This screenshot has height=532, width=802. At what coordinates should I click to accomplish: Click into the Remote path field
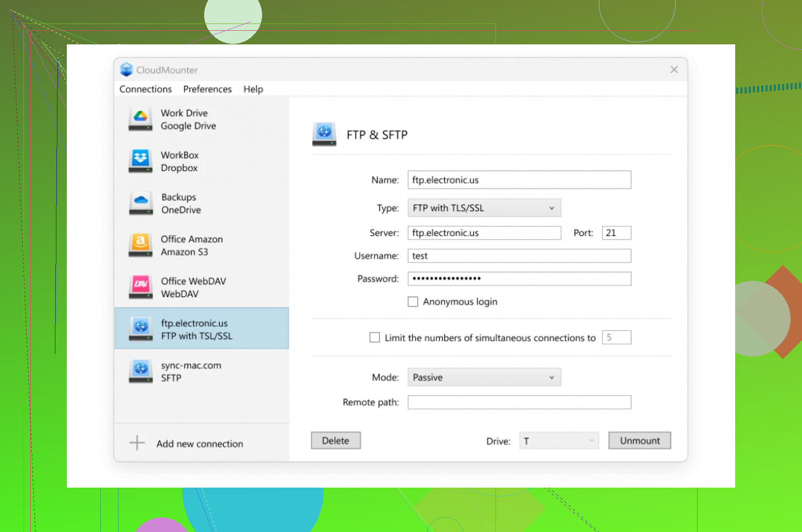[519, 403]
